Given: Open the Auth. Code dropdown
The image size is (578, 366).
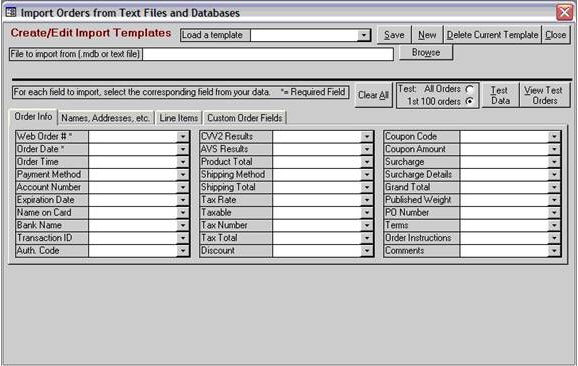Looking at the screenshot, I should 183,251.
